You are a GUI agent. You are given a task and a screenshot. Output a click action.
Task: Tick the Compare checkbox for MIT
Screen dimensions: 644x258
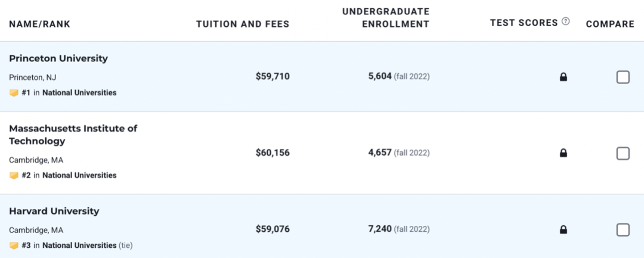(x=623, y=153)
